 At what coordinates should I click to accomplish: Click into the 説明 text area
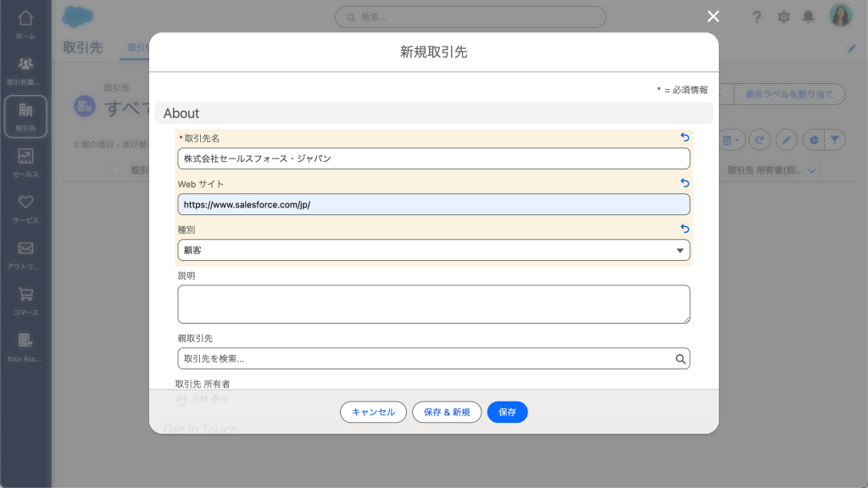[x=433, y=304]
